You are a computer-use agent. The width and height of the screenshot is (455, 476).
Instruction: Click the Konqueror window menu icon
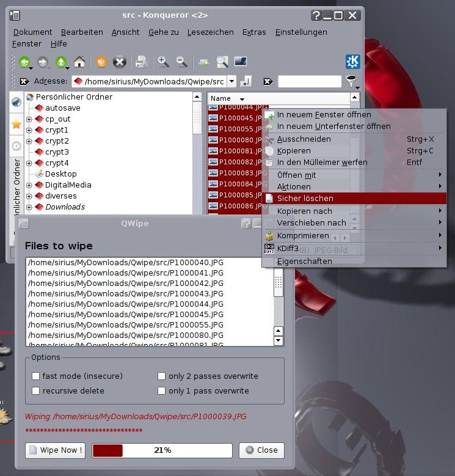(x=15, y=15)
